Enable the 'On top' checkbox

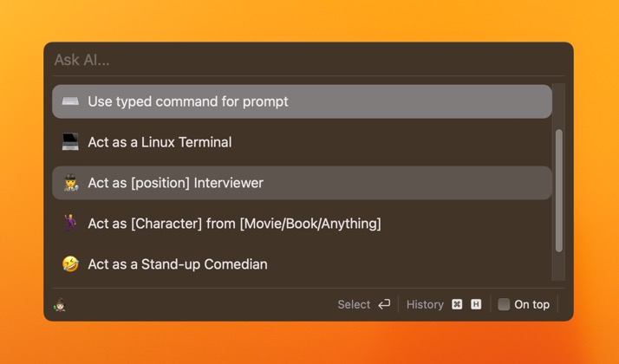(x=504, y=305)
